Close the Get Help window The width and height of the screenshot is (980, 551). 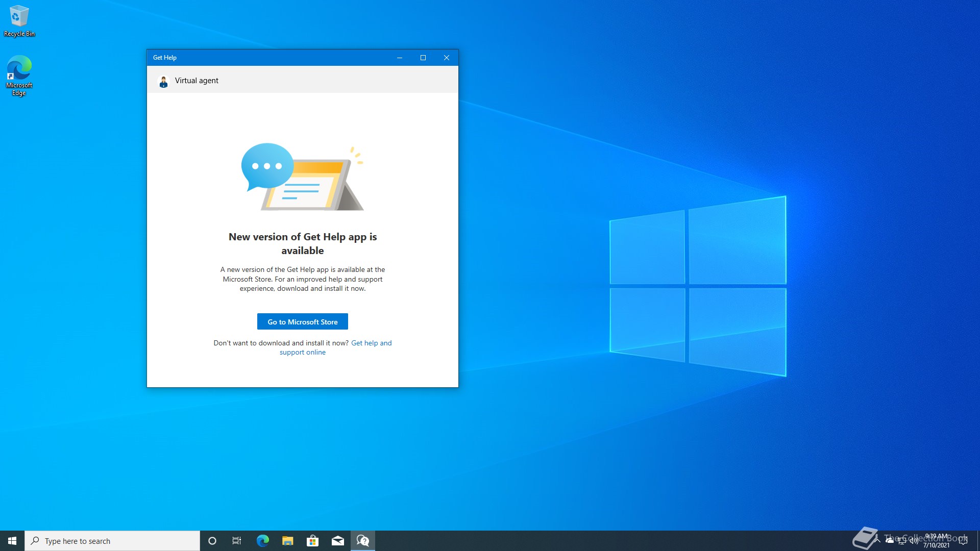coord(447,58)
